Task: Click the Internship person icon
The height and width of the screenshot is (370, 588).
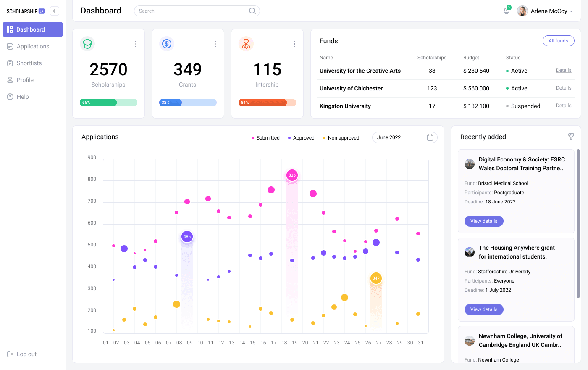Action: click(x=246, y=44)
